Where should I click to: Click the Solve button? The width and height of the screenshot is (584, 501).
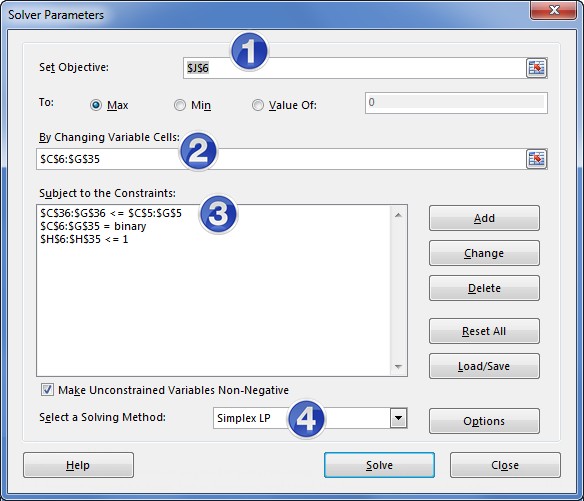pos(379,465)
